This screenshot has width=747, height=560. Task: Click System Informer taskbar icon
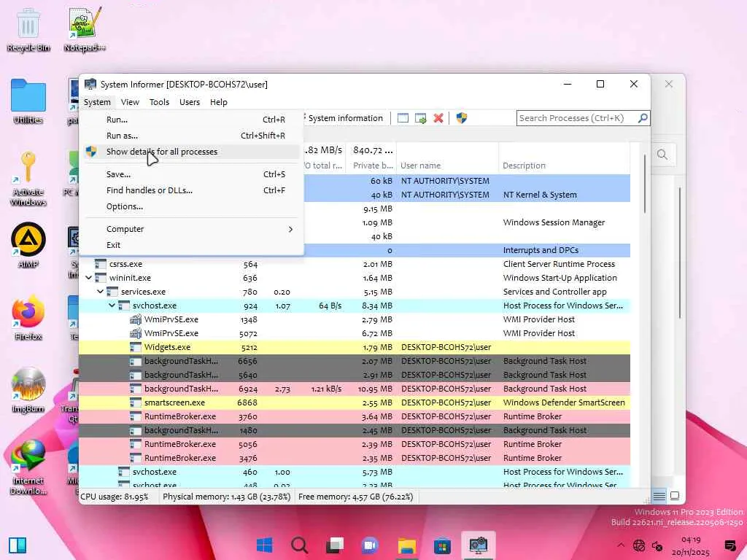(479, 545)
